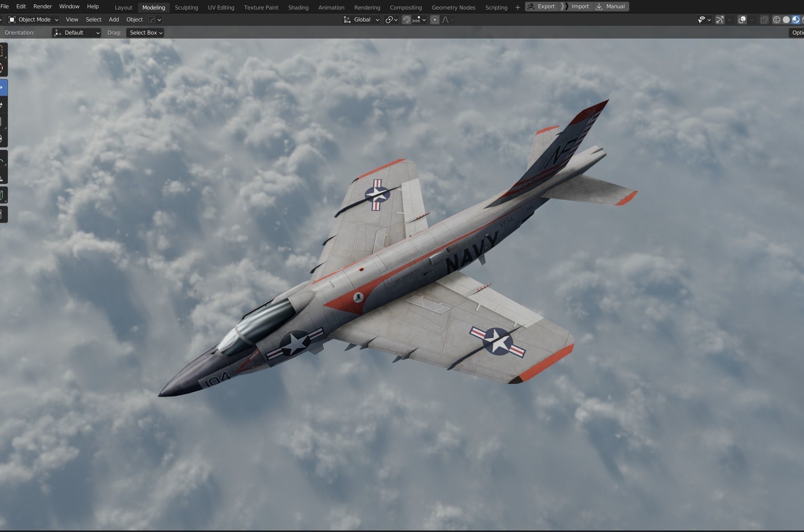Switch to solid viewport shading

(786, 19)
